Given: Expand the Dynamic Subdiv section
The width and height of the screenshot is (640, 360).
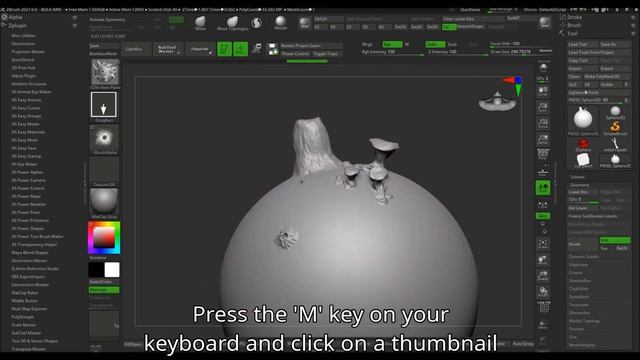Looking at the screenshot, I should [584, 257].
